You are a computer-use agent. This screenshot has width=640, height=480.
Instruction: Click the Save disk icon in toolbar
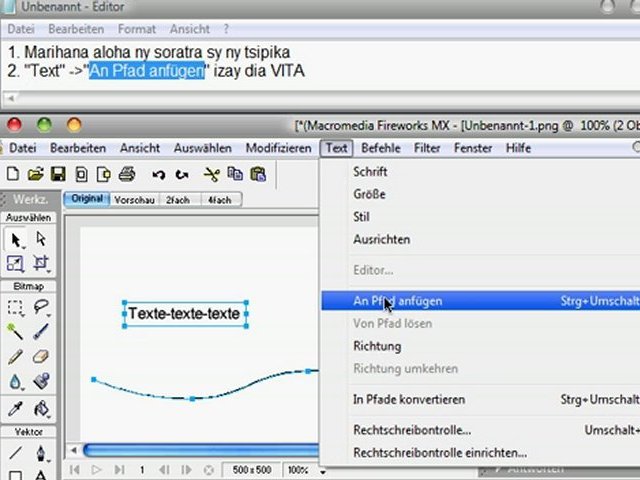click(58, 173)
